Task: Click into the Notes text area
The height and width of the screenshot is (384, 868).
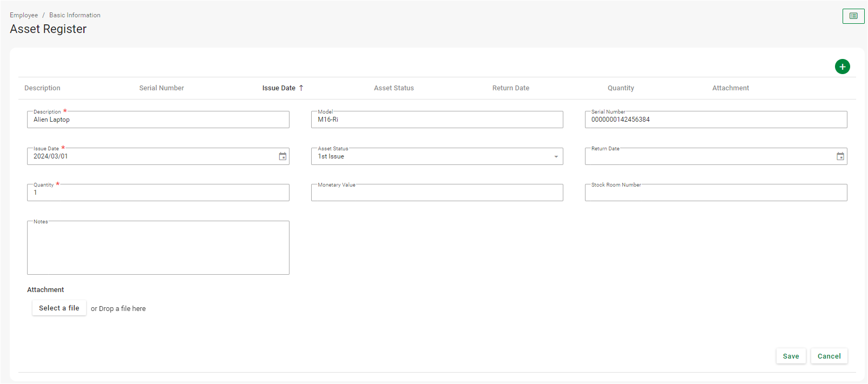Action: pyautogui.click(x=158, y=248)
